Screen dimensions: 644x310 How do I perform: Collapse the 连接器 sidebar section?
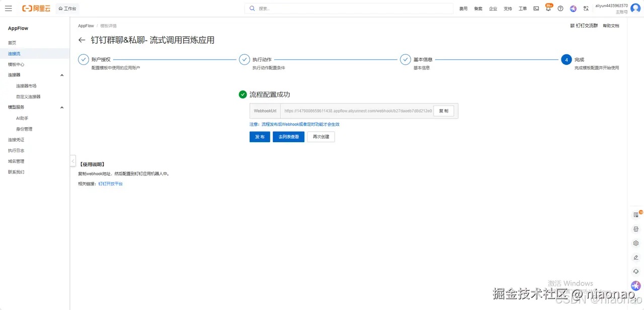click(x=61, y=75)
